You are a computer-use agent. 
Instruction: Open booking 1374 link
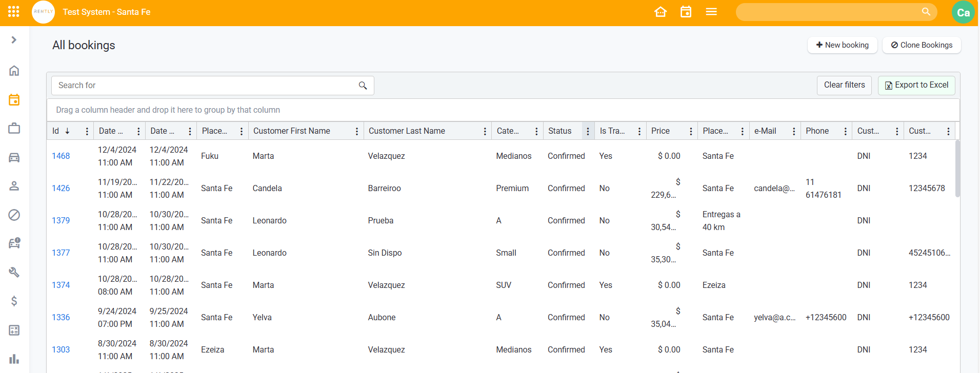coord(61,285)
